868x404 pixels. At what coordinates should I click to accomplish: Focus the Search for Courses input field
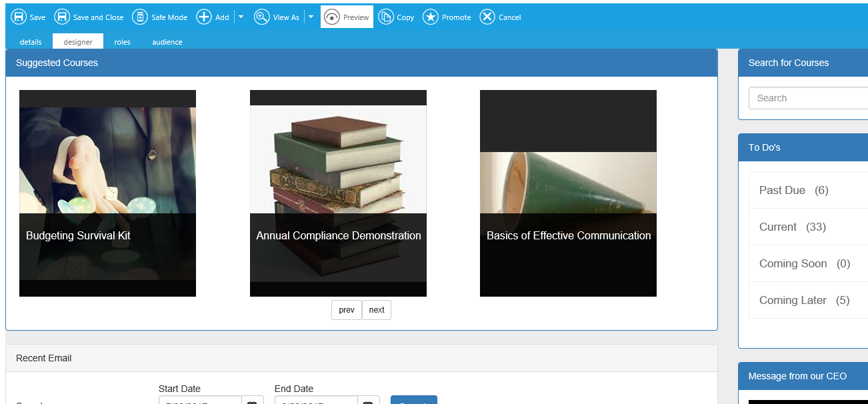coord(808,98)
